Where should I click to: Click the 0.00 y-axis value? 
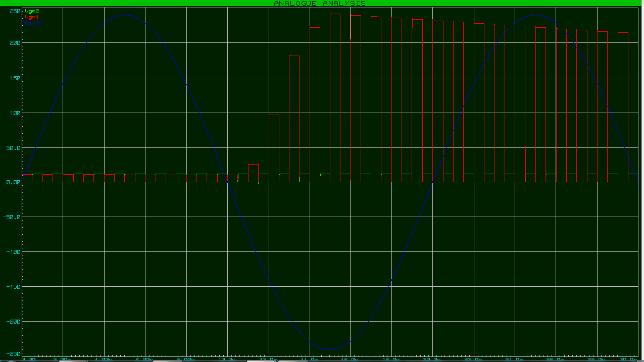tap(13, 182)
